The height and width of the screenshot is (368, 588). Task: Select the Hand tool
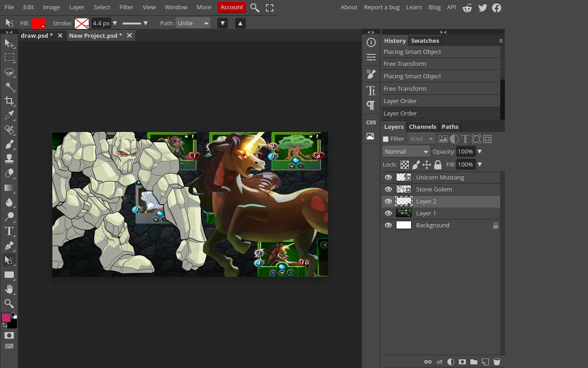9,289
